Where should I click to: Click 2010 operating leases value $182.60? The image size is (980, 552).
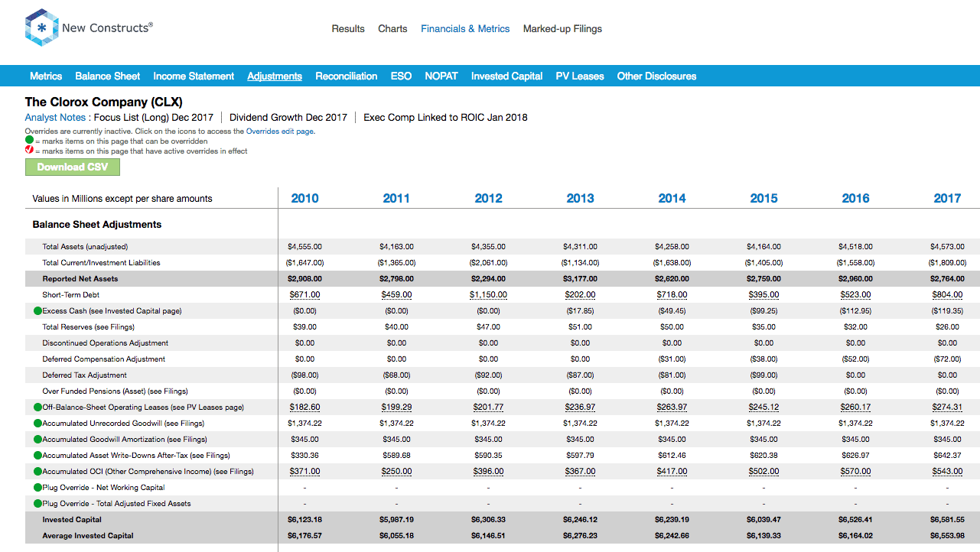click(304, 408)
